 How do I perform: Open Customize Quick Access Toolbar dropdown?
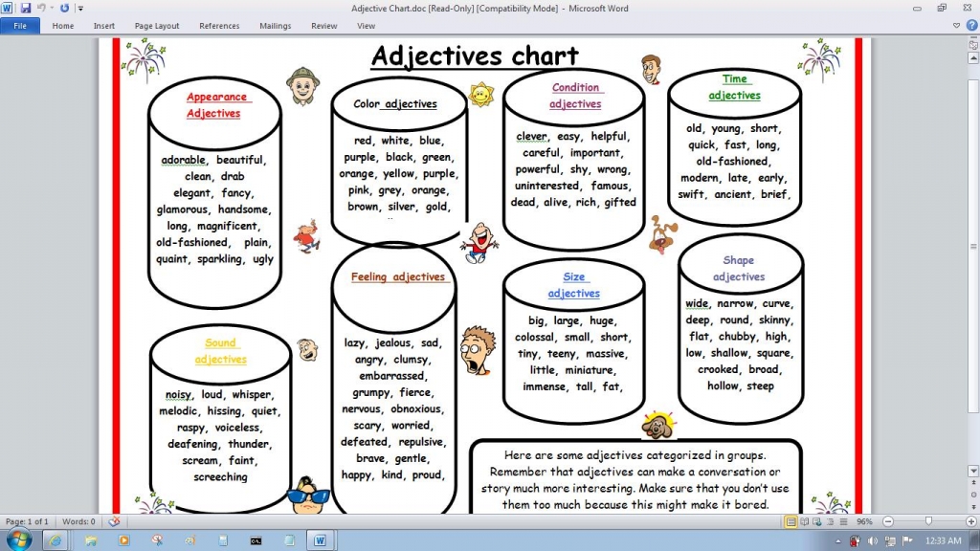point(80,8)
